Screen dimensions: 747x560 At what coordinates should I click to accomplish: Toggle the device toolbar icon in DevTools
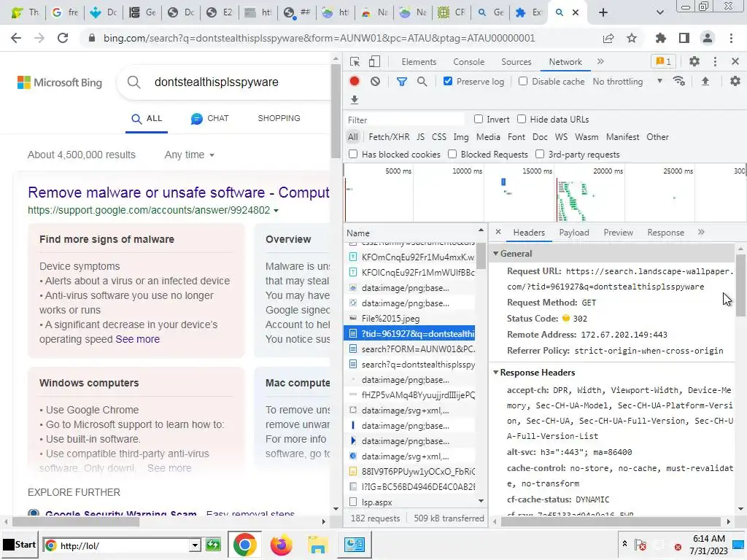pyautogui.click(x=374, y=62)
